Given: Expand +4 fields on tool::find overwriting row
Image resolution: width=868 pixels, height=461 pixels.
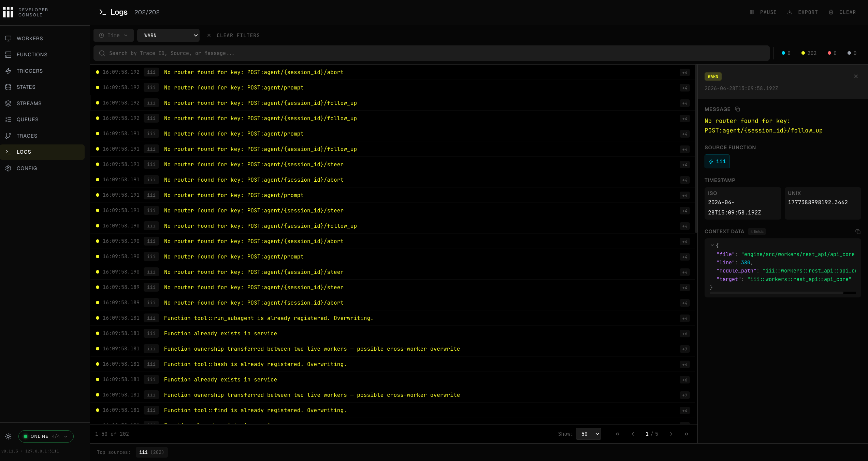Looking at the screenshot, I should [x=684, y=411].
